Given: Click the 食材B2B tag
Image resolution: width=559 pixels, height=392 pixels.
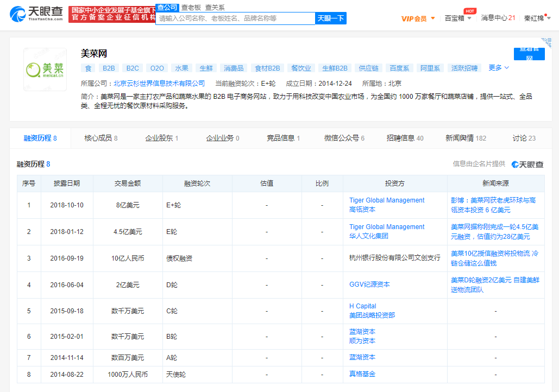Looking at the screenshot, I should pos(267,68).
